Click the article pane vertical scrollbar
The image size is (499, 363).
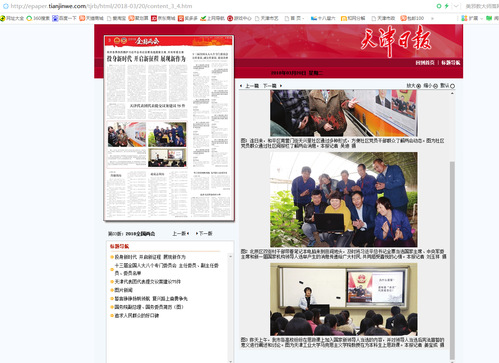pos(452,260)
